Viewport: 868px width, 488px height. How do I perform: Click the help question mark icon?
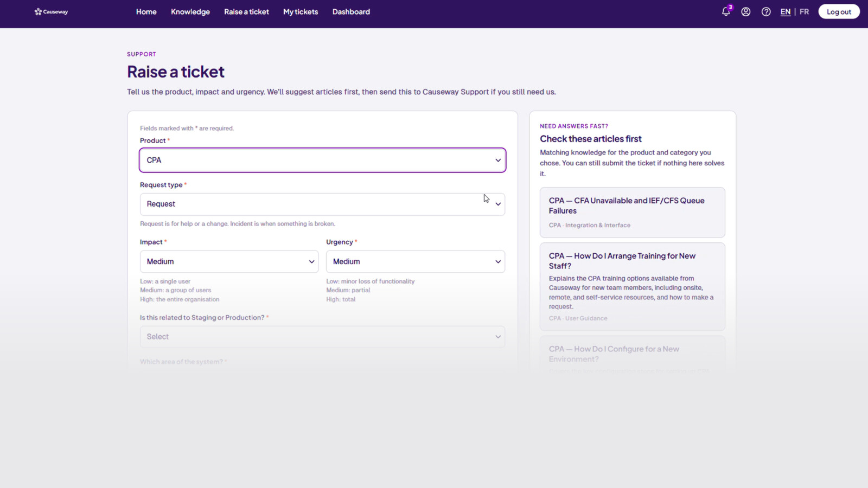coord(766,11)
